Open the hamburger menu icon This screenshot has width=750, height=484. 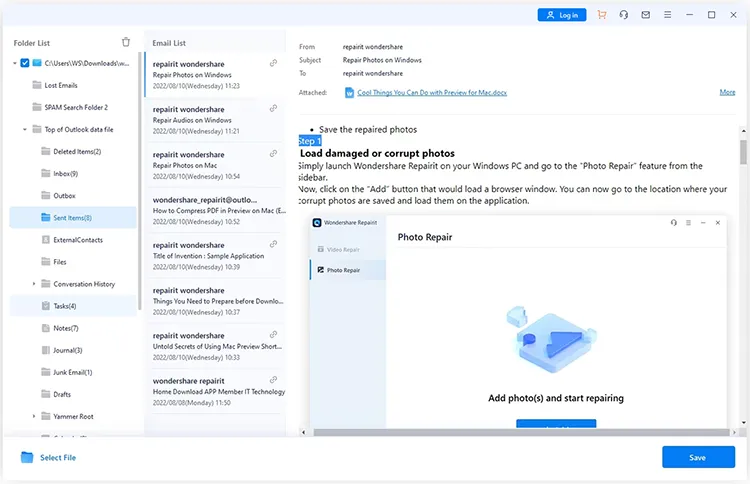click(x=668, y=15)
